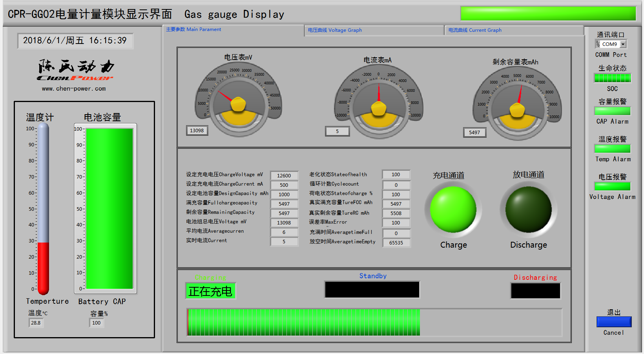The image size is (644, 354).
Task: Switch to the Voltage Graph tab
Action: [374, 30]
